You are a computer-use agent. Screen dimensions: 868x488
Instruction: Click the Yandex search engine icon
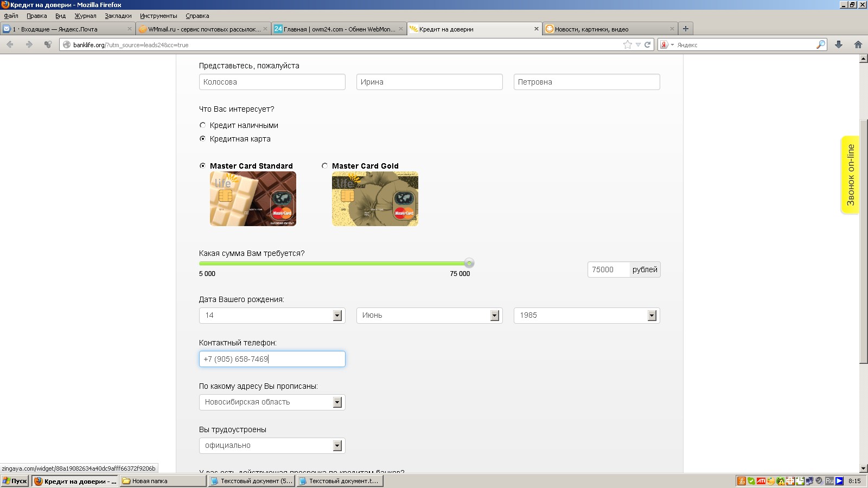click(664, 44)
